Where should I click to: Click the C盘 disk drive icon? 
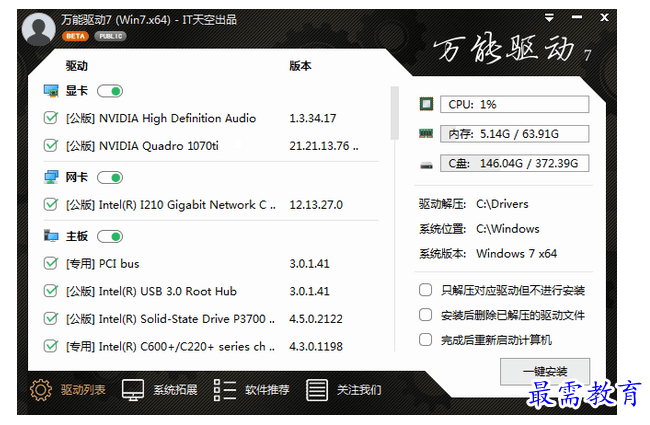426,165
